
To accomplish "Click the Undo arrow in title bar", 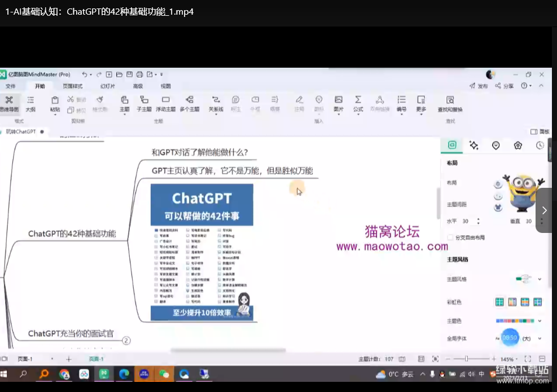I will pyautogui.click(x=85, y=74).
